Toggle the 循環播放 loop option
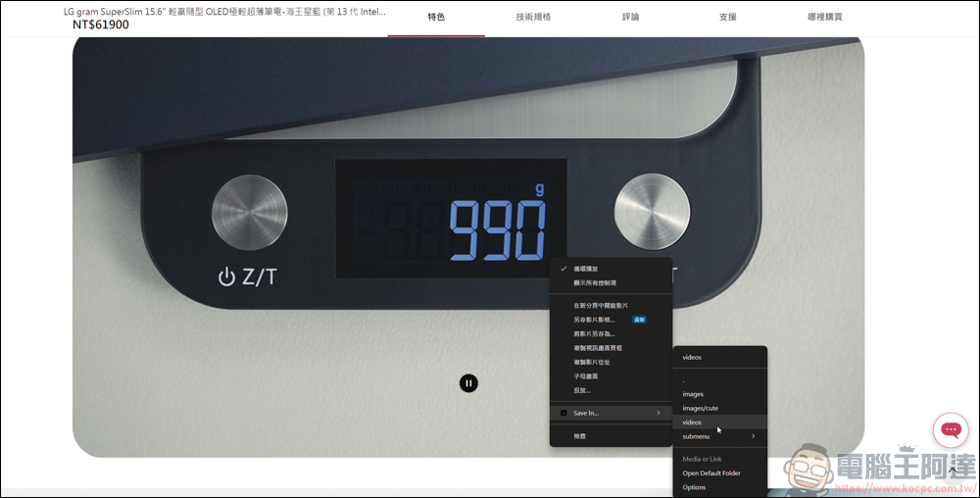 pos(611,269)
